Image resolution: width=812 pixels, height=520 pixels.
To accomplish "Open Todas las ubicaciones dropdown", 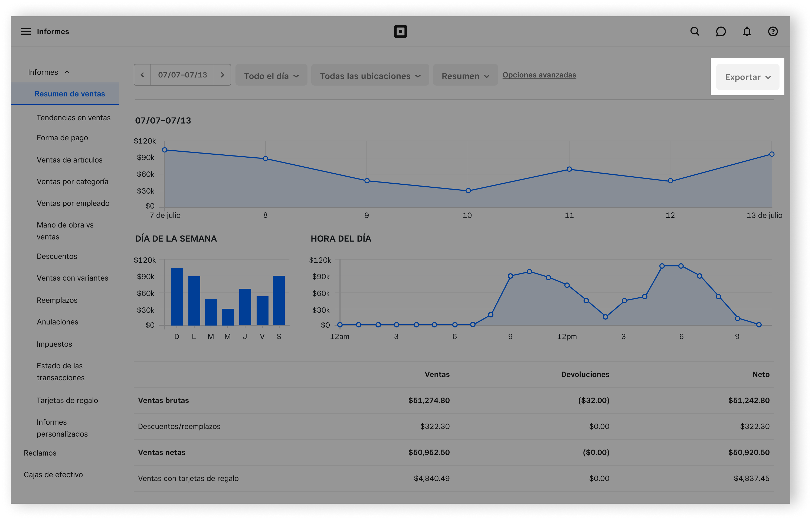I will (x=370, y=76).
